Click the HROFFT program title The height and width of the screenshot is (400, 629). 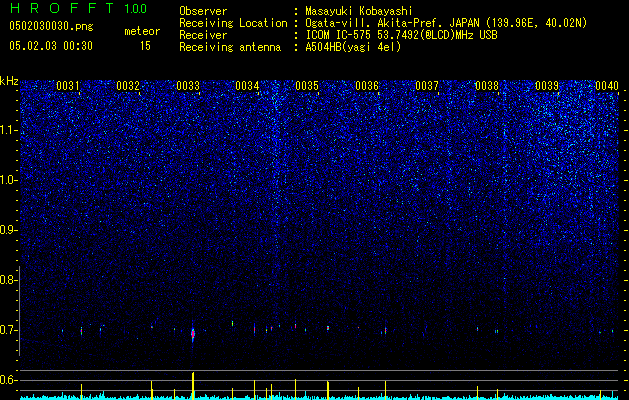(x=61, y=8)
